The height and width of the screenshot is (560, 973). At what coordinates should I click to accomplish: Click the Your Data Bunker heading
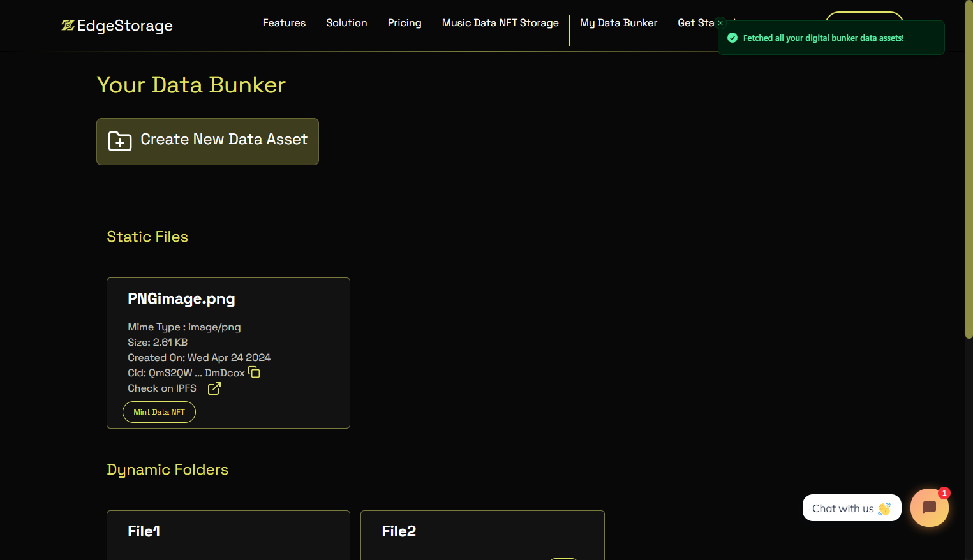[x=191, y=85]
